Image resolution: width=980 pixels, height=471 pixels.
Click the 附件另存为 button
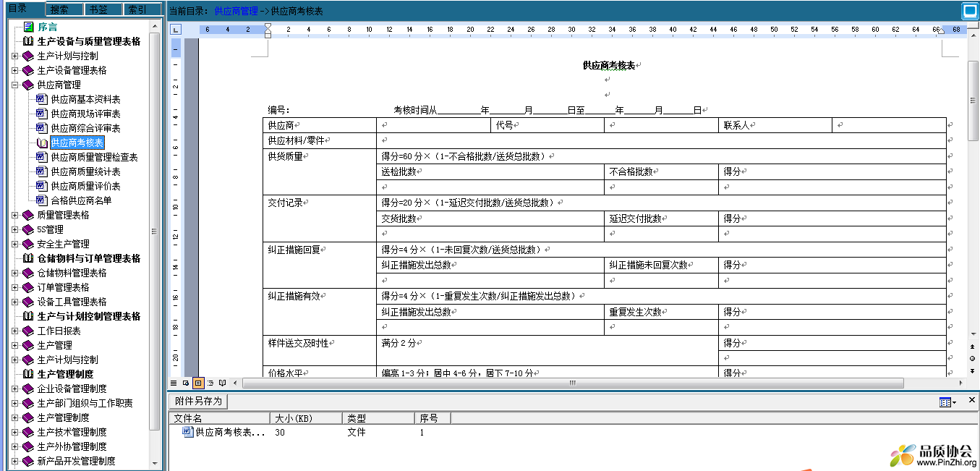[199, 402]
